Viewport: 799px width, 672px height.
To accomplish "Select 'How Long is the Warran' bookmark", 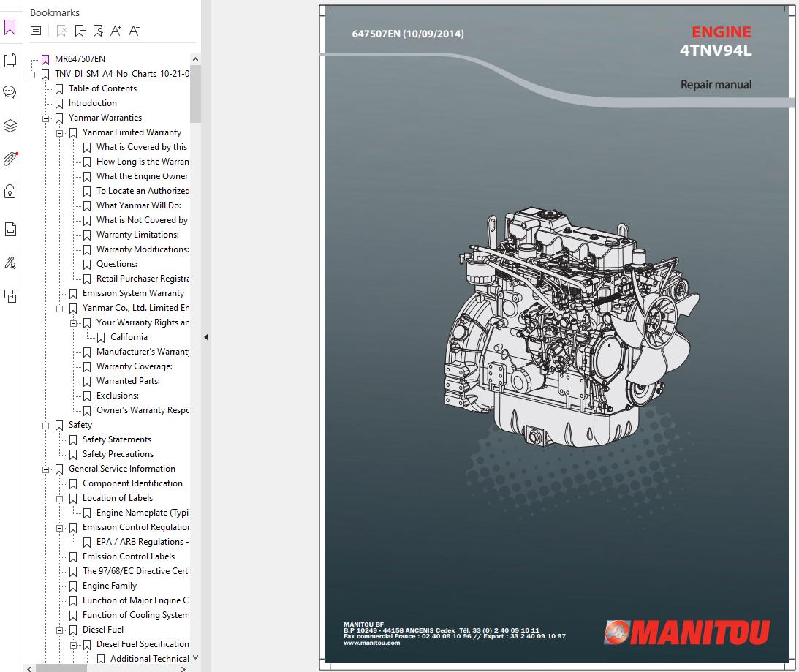I will [143, 162].
